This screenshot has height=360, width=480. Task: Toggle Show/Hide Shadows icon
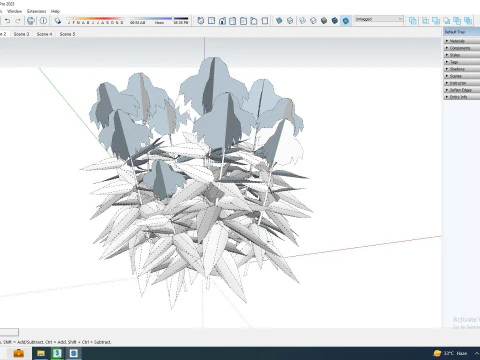[58, 21]
